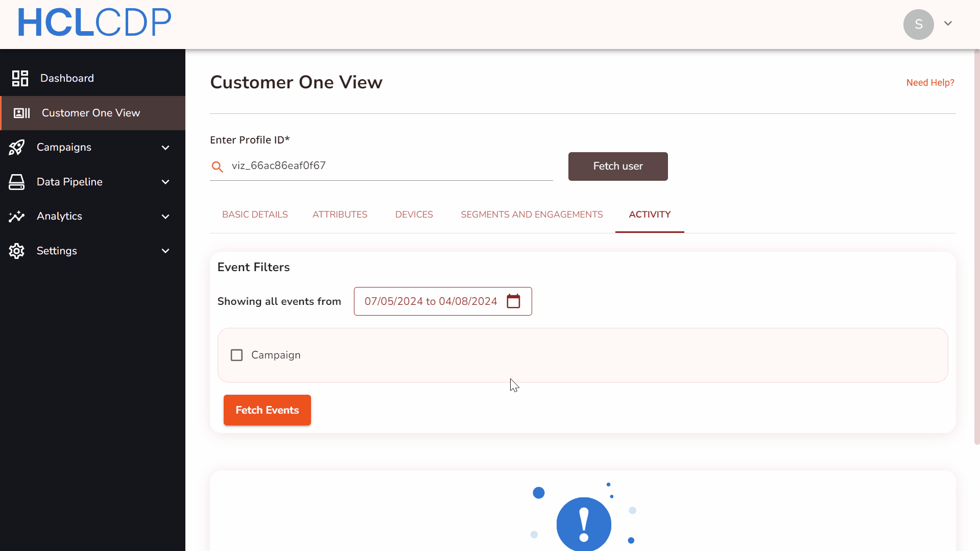Tick the Campaign event filter checkbox
980x551 pixels.
(236, 355)
